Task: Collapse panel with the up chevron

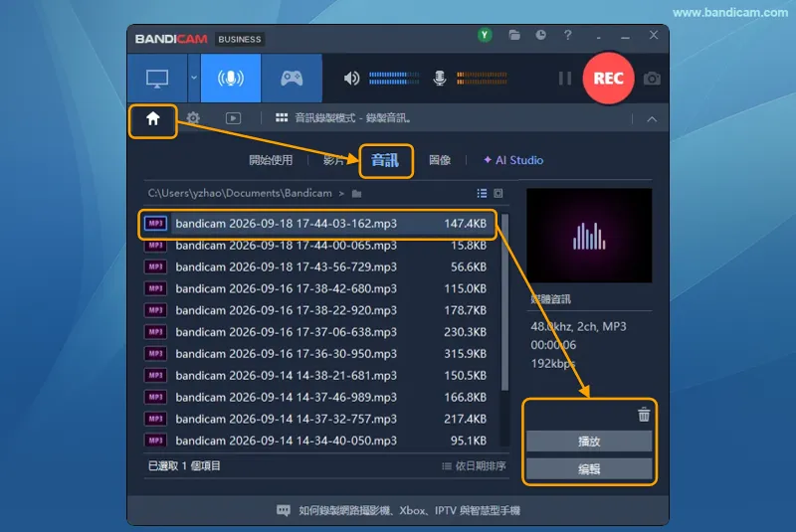Action: coord(652,119)
